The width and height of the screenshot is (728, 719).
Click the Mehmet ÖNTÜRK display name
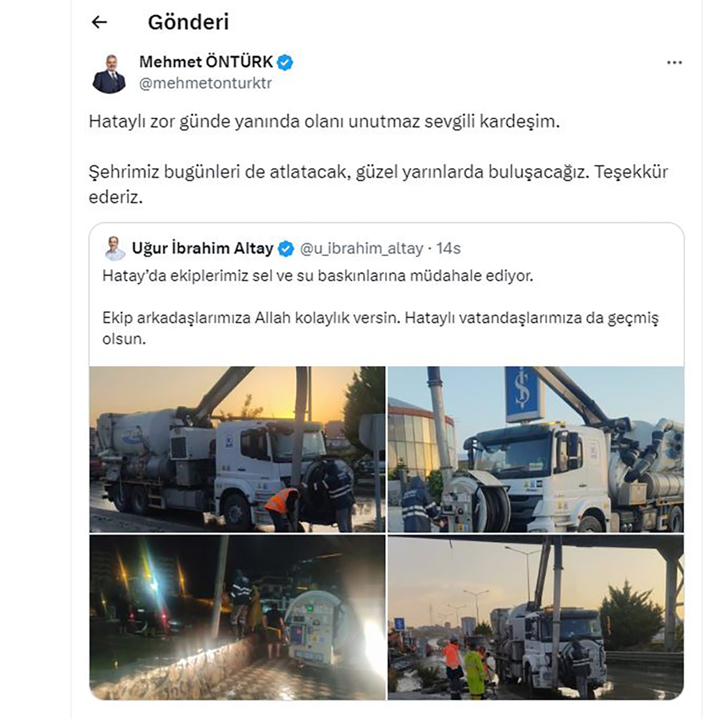point(206,61)
